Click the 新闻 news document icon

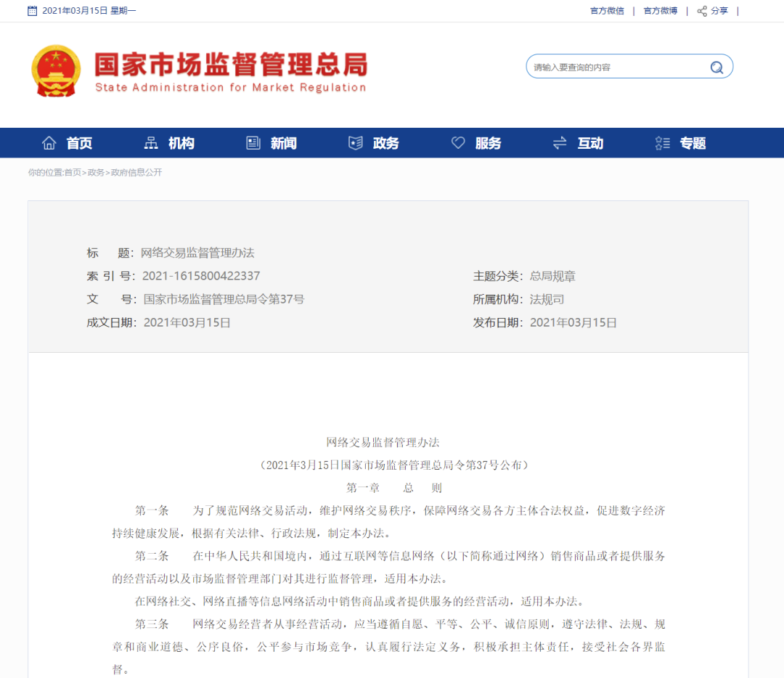pos(252,143)
